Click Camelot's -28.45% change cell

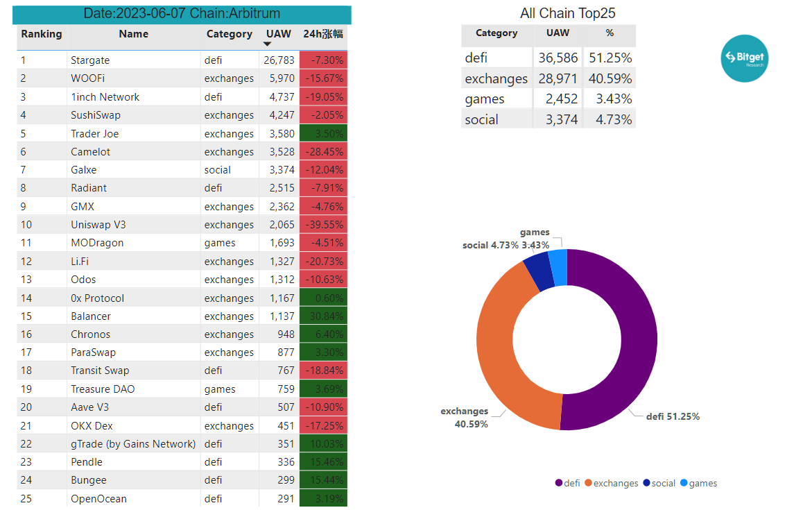tap(324, 152)
